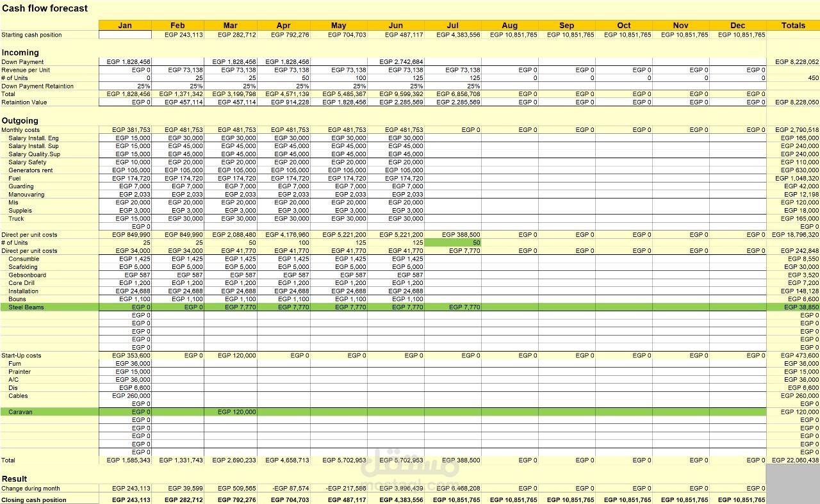Click the "Result" section heading
This screenshot has height=504, width=820.
point(15,479)
